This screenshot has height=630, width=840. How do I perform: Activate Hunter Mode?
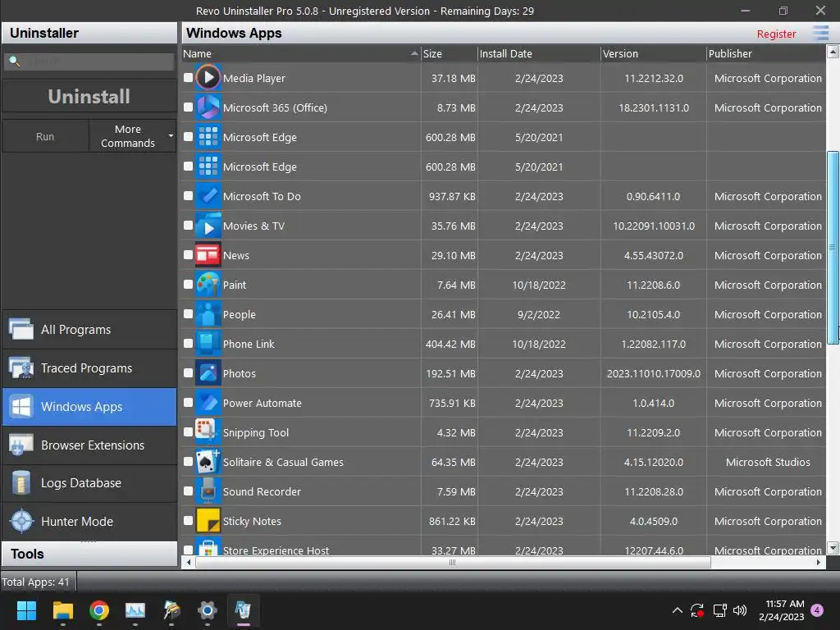point(89,521)
